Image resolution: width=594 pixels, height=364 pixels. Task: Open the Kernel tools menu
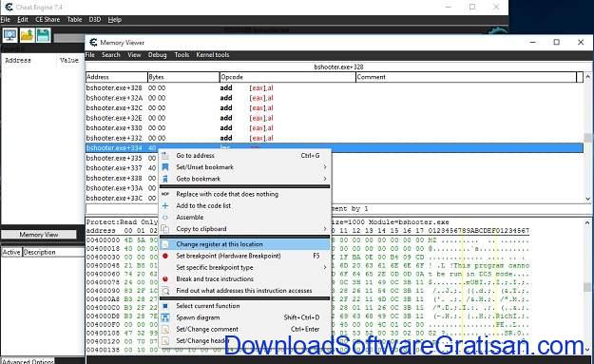(213, 55)
